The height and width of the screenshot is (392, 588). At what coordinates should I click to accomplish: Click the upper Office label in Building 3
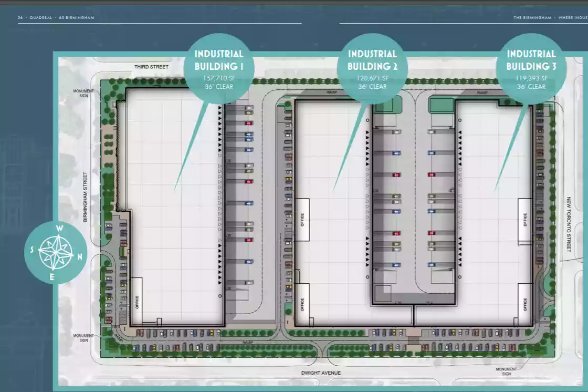click(x=525, y=220)
